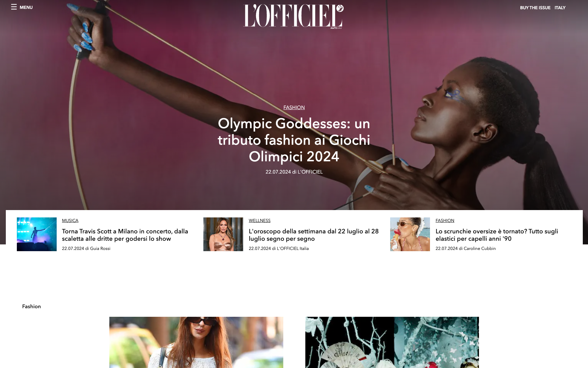
Task: Open the Lo scrunchie oversize article title
Action: 497,235
